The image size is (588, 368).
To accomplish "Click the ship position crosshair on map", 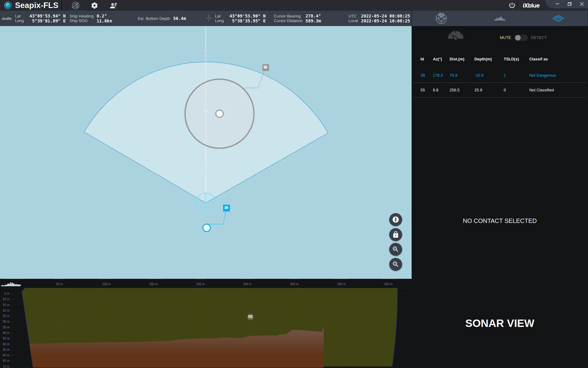I will click(x=205, y=203).
